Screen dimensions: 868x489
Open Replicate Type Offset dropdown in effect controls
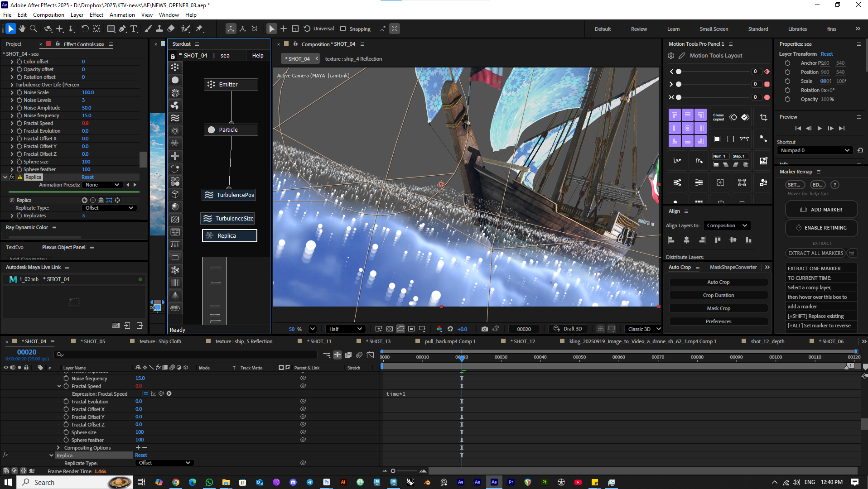pos(109,208)
